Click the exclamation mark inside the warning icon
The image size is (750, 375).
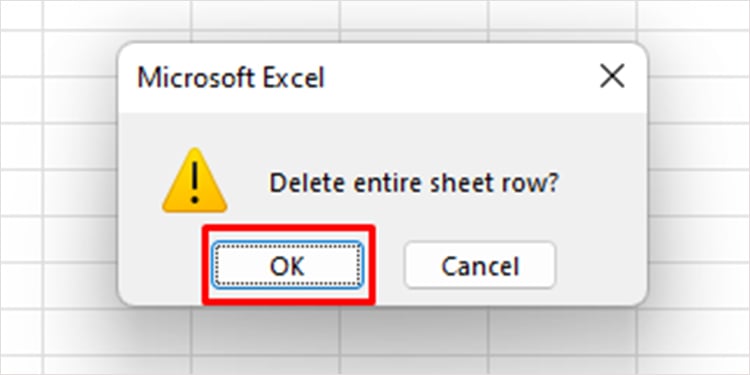click(x=194, y=180)
